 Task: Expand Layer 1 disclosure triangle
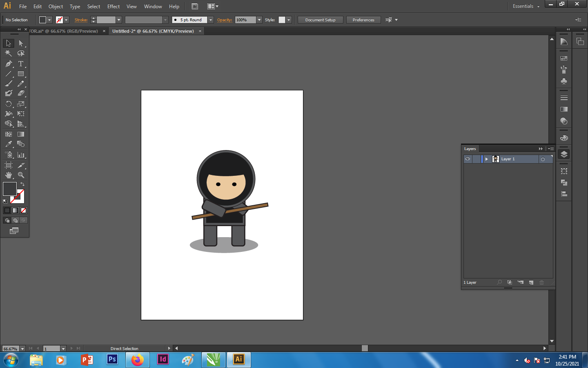pos(487,159)
